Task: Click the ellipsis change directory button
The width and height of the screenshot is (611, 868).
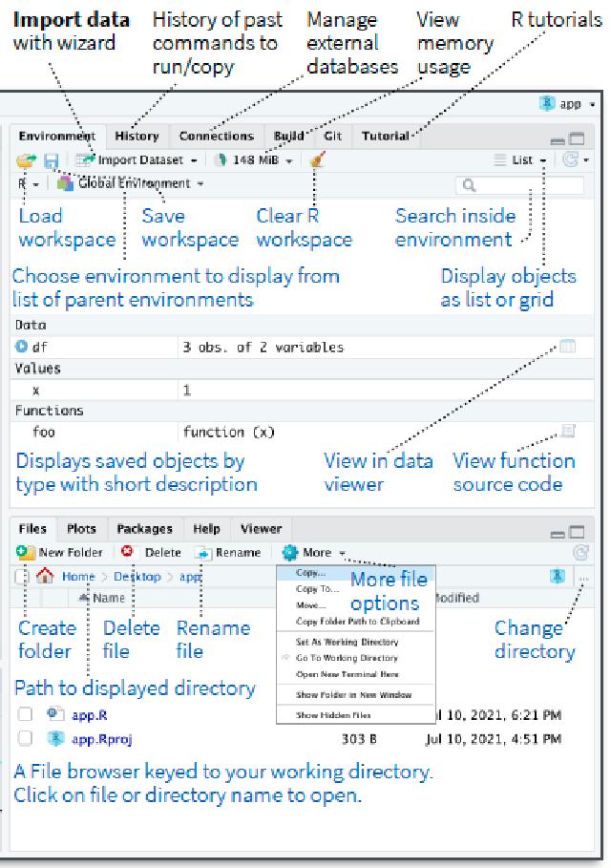Action: pos(584,578)
